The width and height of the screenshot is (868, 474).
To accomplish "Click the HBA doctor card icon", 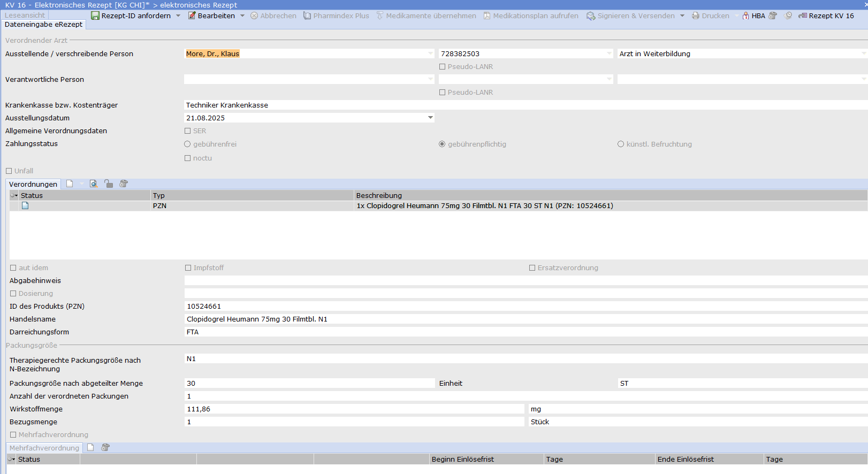I will point(745,16).
